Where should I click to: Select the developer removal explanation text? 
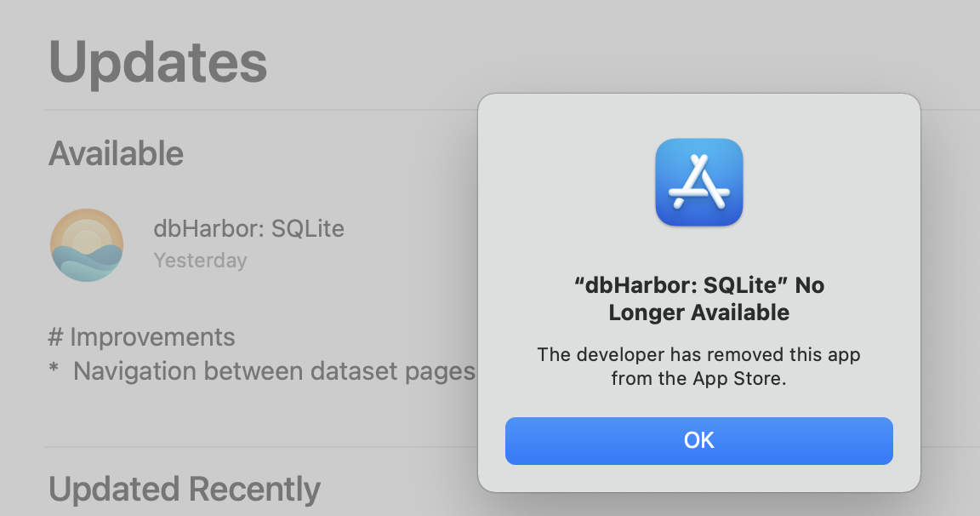(698, 367)
